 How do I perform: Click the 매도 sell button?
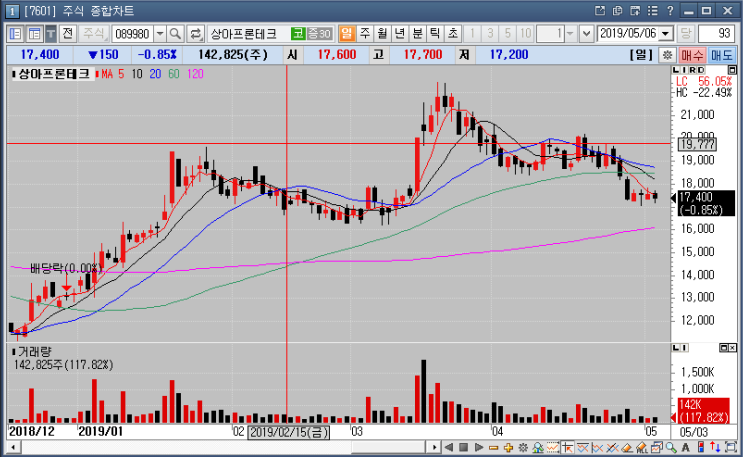(722, 55)
